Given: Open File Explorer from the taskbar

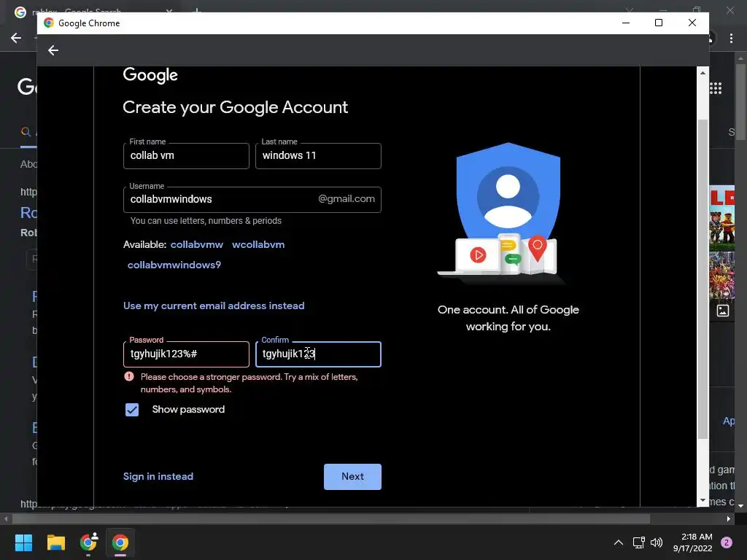Looking at the screenshot, I should pos(55,542).
